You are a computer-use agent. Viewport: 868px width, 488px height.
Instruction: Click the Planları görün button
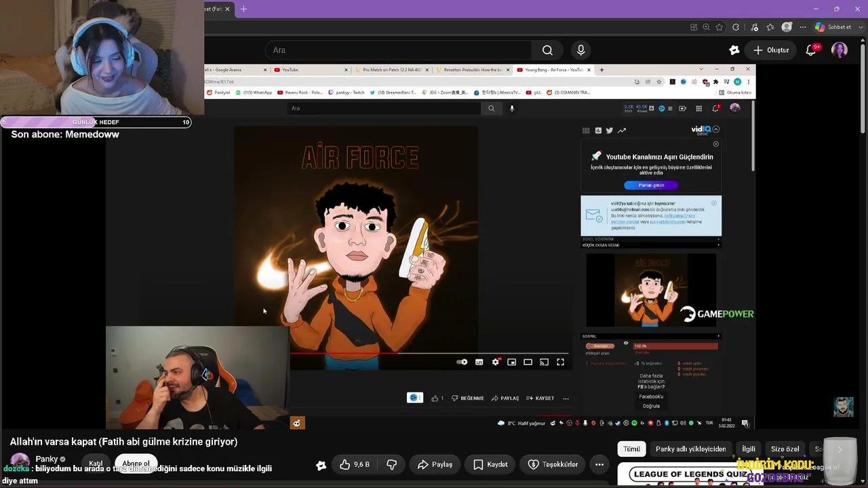click(651, 185)
